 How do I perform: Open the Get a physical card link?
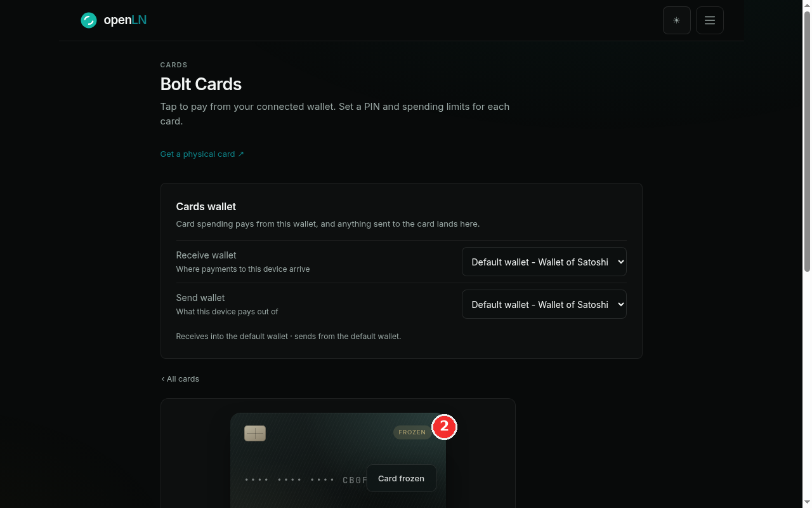(202, 154)
